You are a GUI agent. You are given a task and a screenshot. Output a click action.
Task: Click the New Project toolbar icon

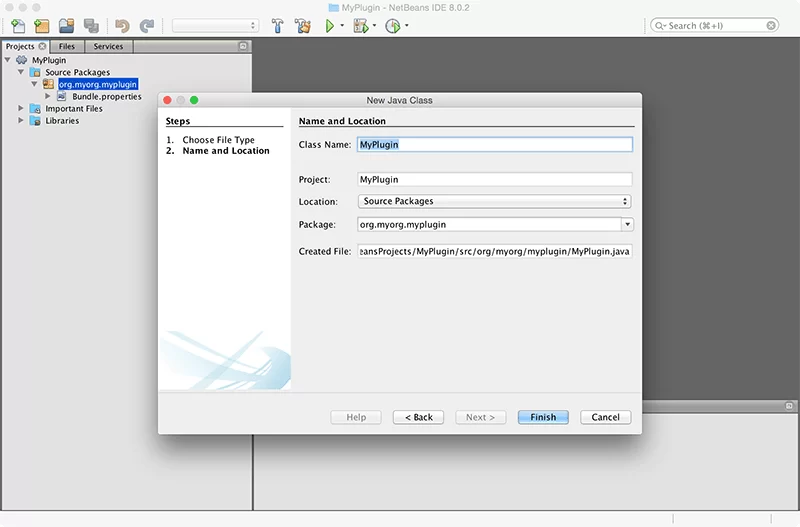click(x=41, y=26)
